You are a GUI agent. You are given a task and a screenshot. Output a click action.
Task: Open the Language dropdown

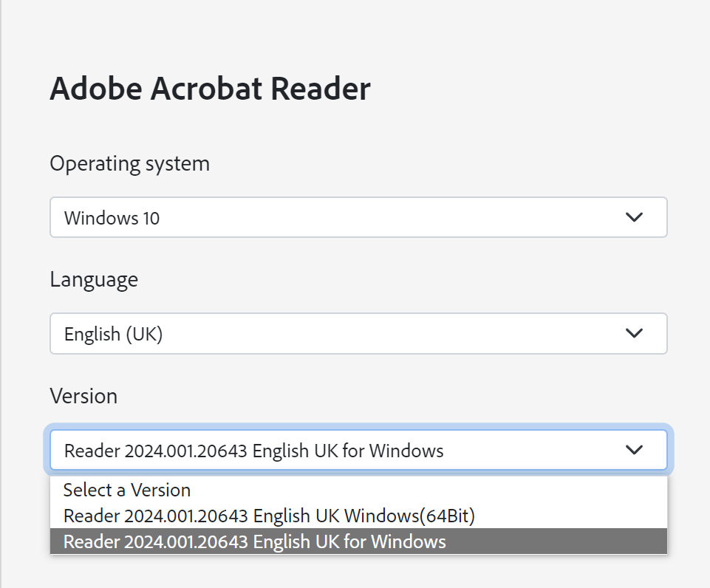click(358, 333)
